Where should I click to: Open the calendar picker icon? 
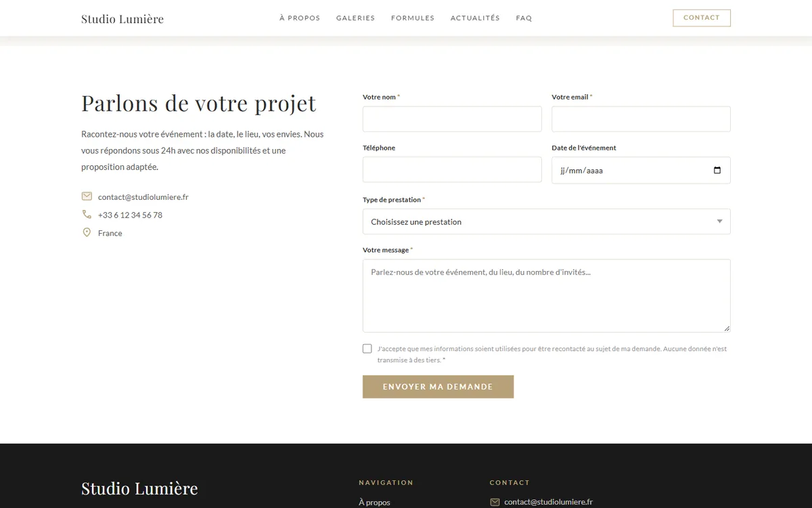(717, 170)
